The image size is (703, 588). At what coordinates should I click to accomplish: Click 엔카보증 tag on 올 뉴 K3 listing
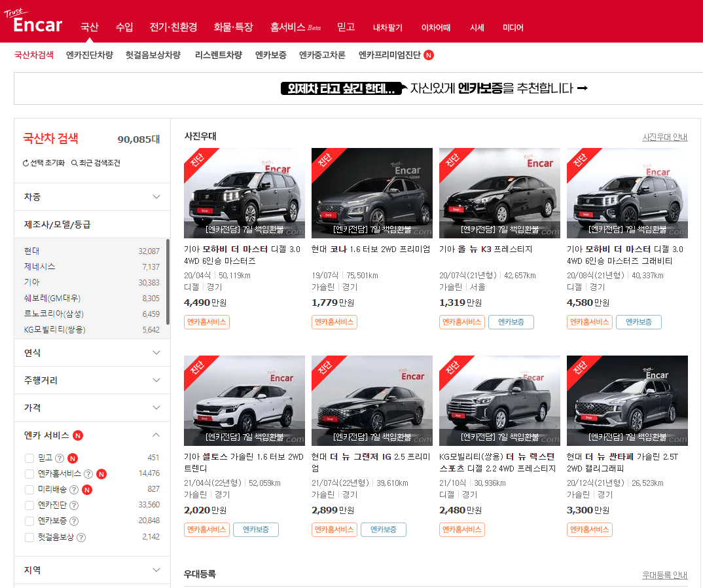pos(511,322)
